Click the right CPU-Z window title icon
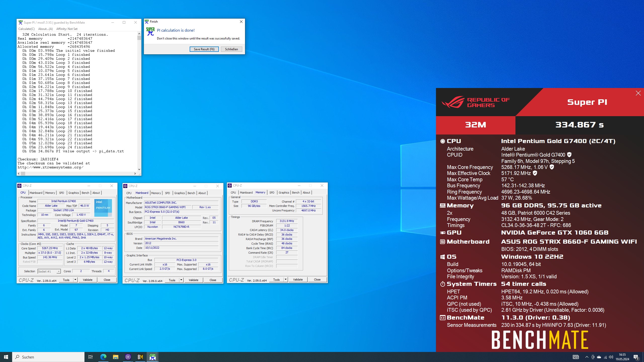 tap(230, 186)
